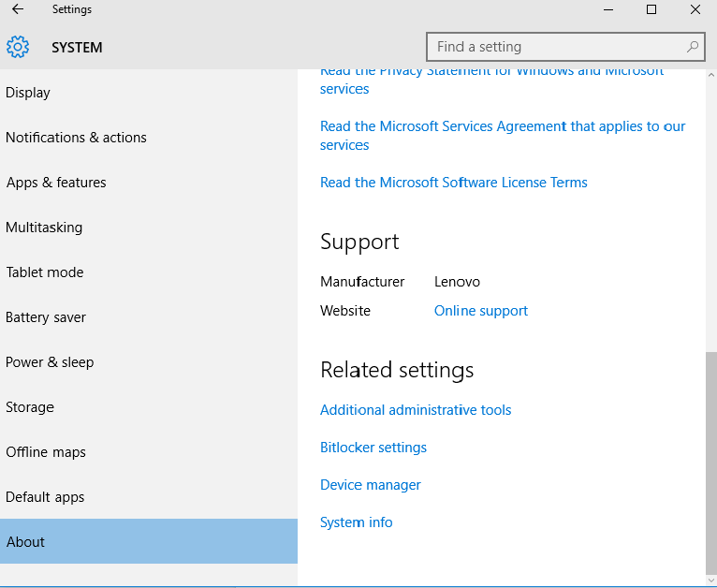
Task: Open Bitlocker settings
Action: pyautogui.click(x=373, y=448)
